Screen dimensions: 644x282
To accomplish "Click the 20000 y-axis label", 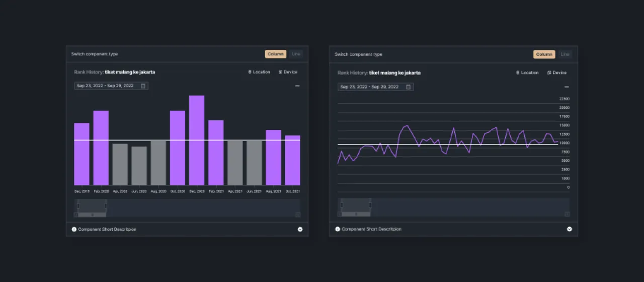I will [x=565, y=108].
